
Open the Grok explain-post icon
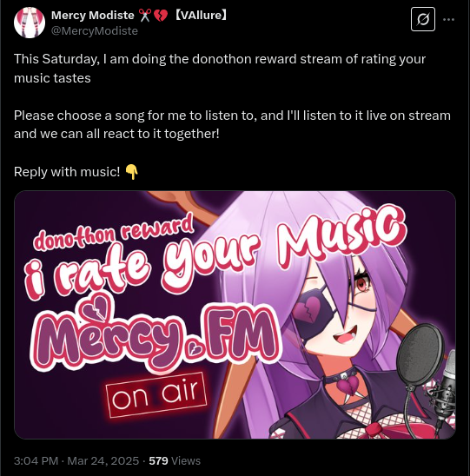pos(422,19)
